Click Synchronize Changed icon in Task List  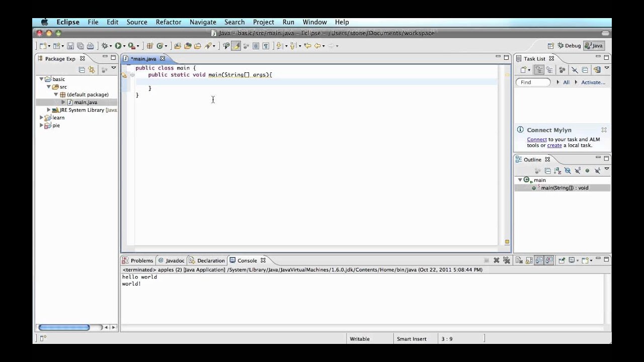click(597, 70)
